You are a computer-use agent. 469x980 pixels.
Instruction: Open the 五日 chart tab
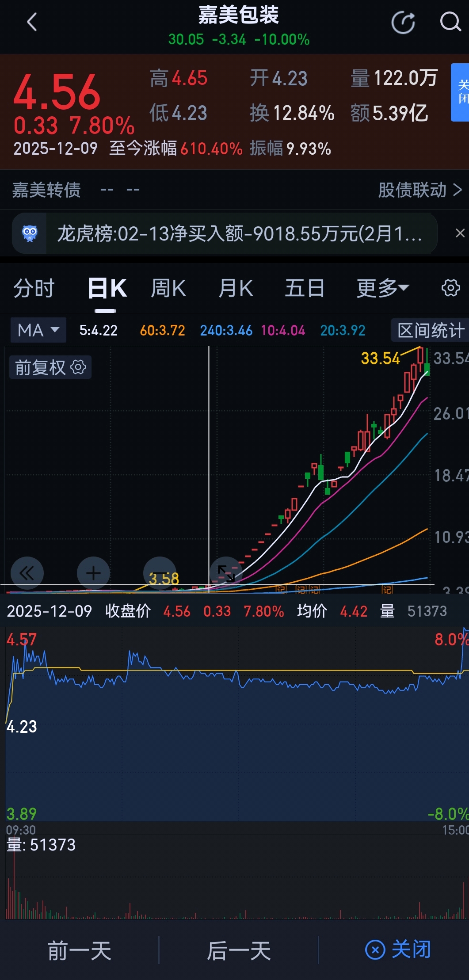[305, 288]
